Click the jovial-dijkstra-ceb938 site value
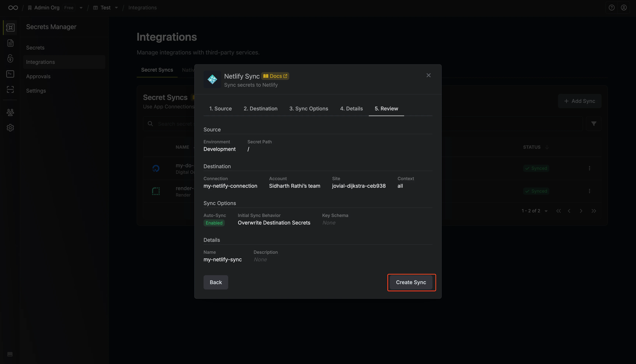The height and width of the screenshot is (364, 636). click(x=359, y=186)
